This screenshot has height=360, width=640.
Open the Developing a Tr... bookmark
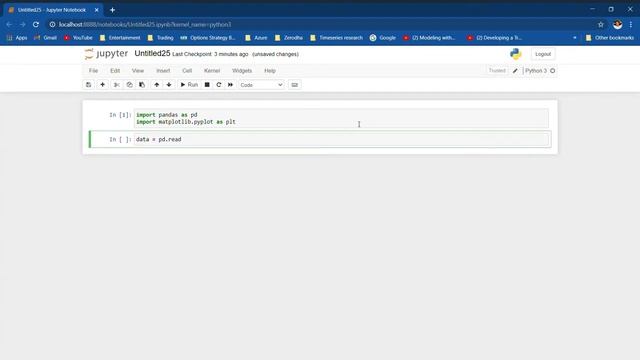(x=495, y=38)
